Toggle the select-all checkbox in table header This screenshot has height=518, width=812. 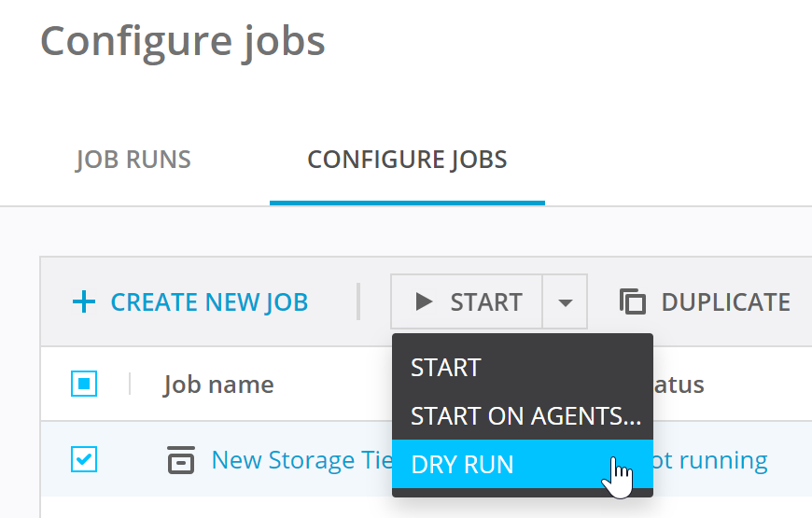pyautogui.click(x=84, y=384)
